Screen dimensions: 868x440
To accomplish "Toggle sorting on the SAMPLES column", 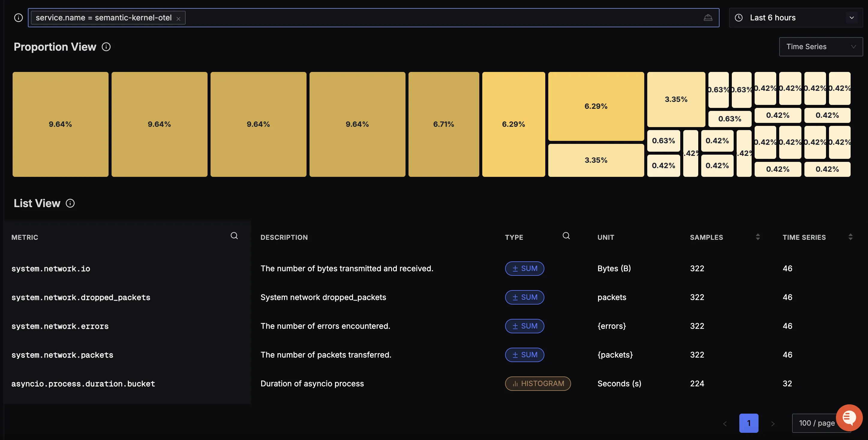I will (x=758, y=237).
